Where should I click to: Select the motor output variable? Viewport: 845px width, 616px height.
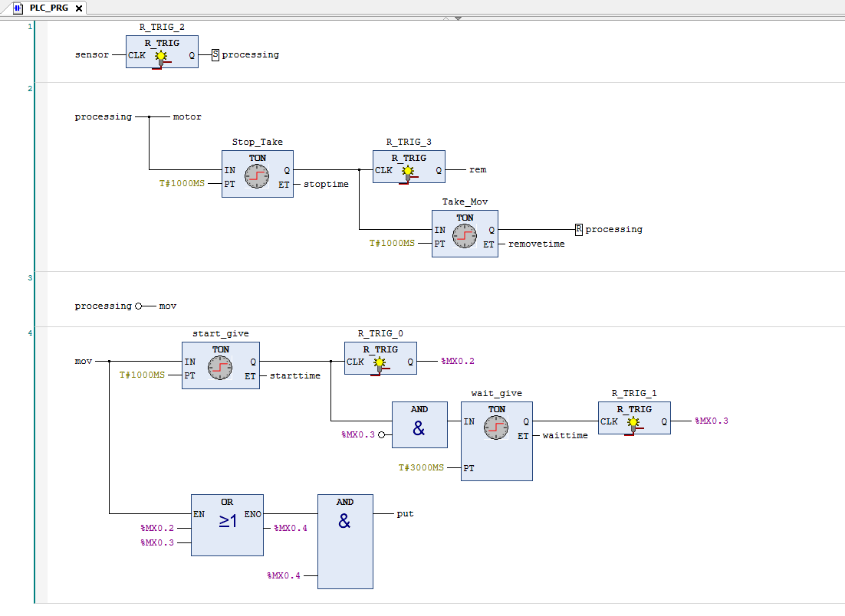187,117
